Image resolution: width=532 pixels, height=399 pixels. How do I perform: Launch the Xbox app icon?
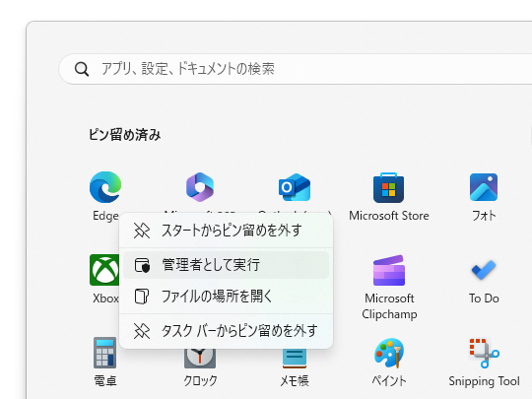(x=104, y=270)
